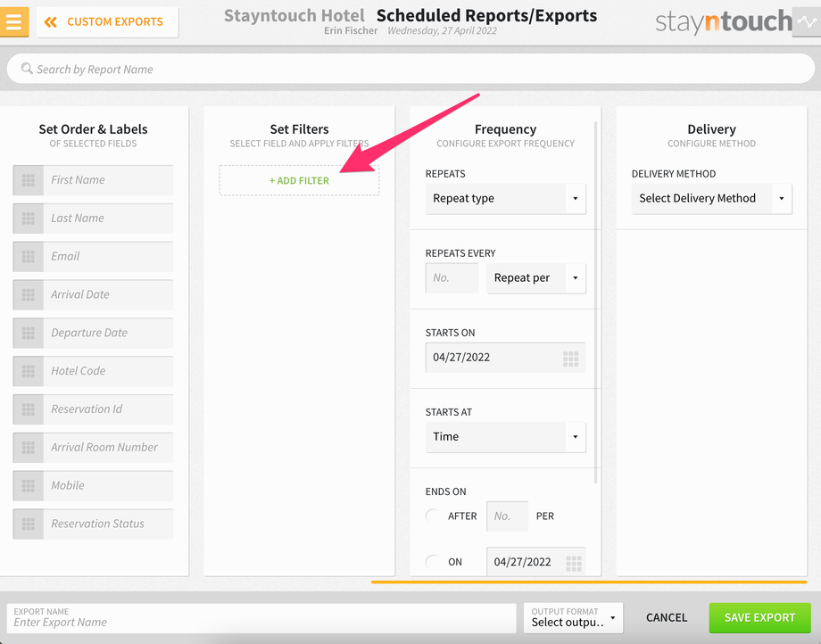Click the activity graph icon at top right

coord(807,22)
